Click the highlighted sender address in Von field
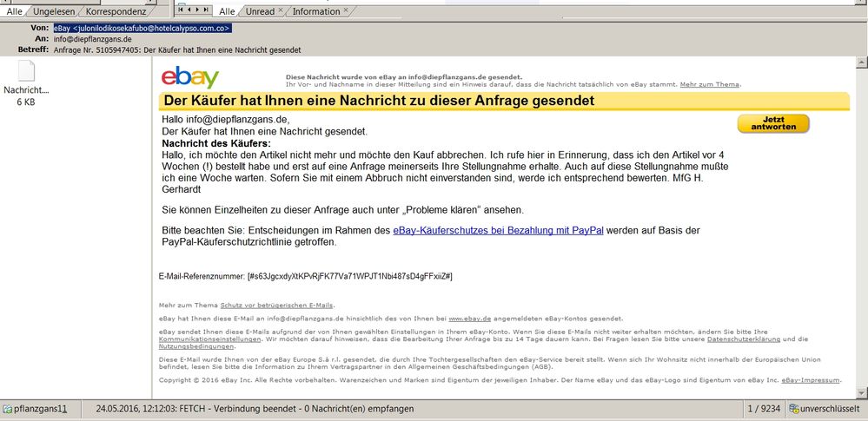This screenshot has width=868, height=421. point(142,29)
